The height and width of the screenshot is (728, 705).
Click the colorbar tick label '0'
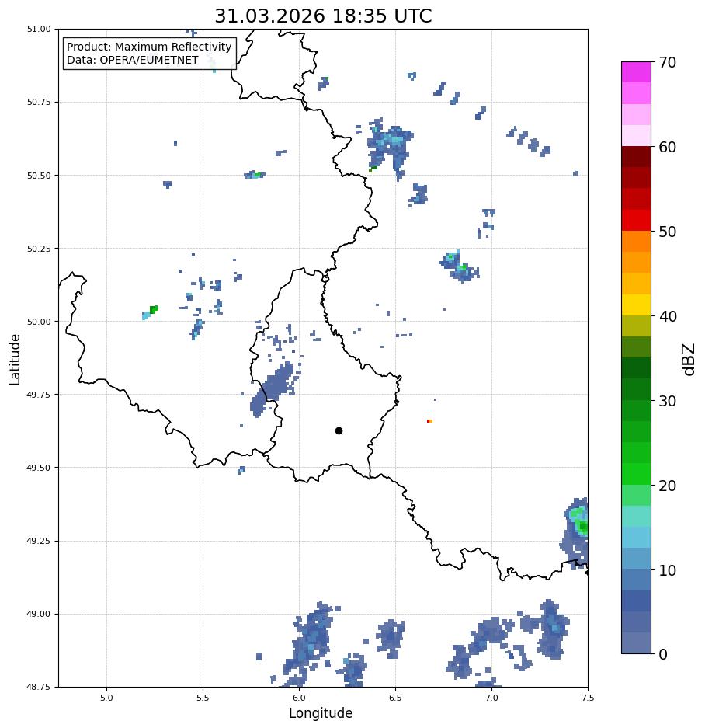coord(663,654)
